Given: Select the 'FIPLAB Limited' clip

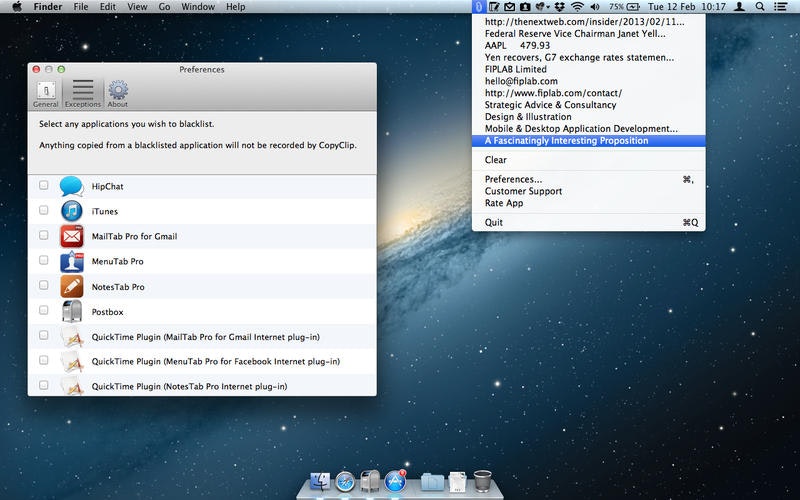Looking at the screenshot, I should pyautogui.click(x=589, y=69).
